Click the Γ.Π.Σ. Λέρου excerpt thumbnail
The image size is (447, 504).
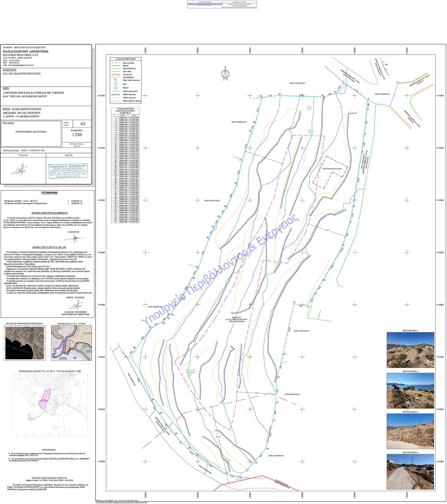72,343
